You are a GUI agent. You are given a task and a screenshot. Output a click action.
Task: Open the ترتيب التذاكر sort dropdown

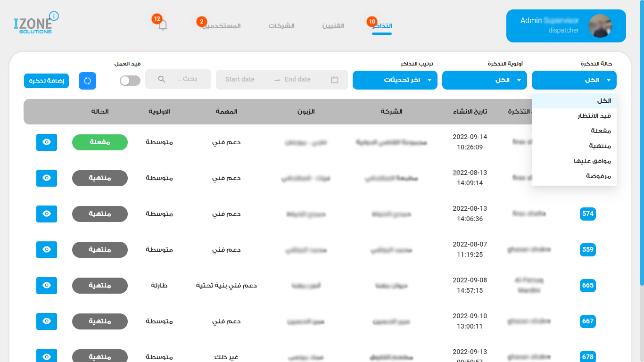point(395,80)
